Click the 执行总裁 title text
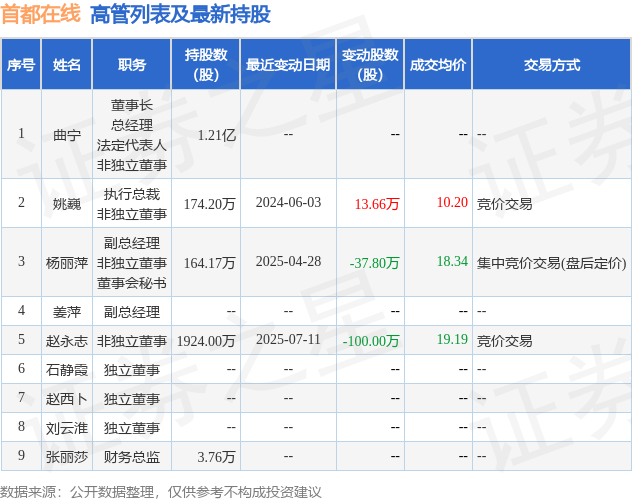The width and height of the screenshot is (632, 501). tap(132, 194)
